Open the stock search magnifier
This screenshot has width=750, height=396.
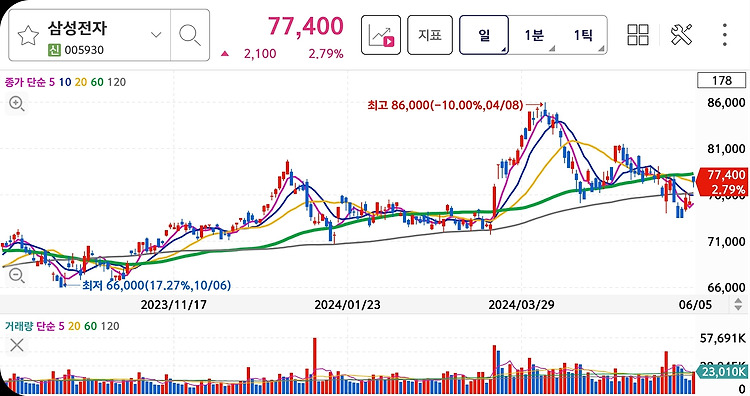pyautogui.click(x=190, y=35)
